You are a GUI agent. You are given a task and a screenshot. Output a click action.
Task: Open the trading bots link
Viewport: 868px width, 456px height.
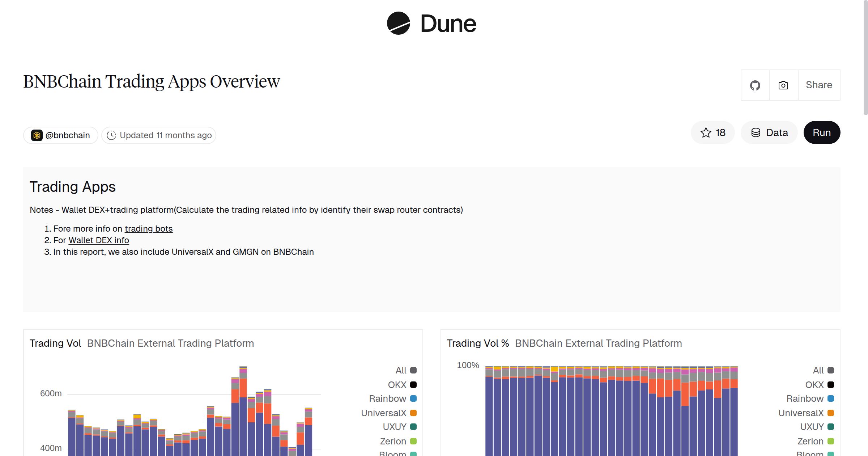(x=148, y=228)
